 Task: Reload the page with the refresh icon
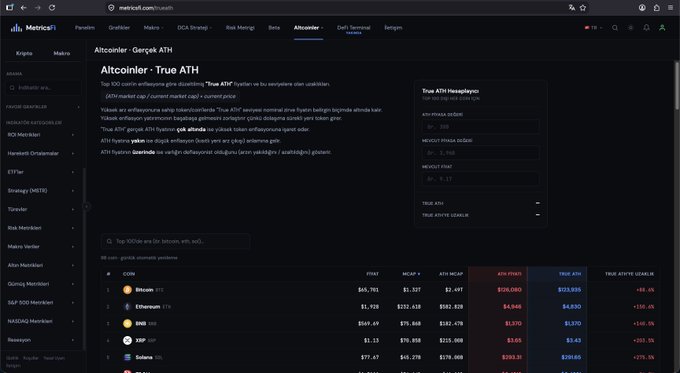click(52, 8)
